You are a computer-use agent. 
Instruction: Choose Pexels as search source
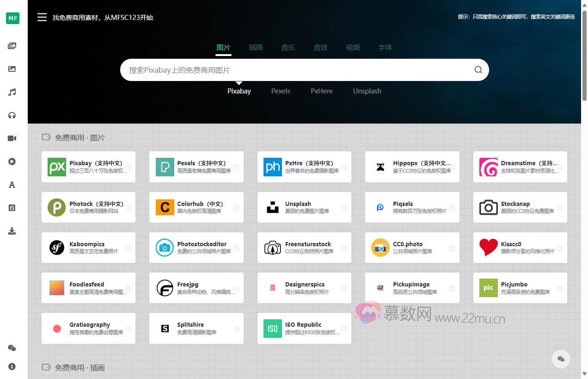click(x=281, y=91)
